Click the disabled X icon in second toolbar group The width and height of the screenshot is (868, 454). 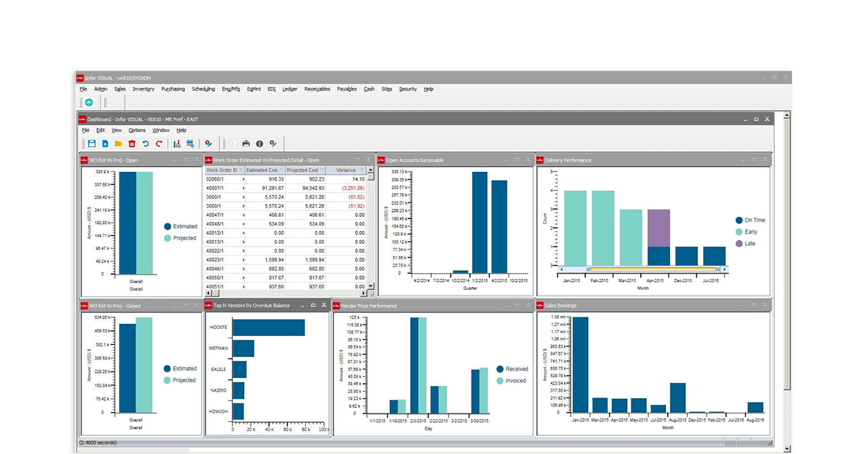coord(232,144)
